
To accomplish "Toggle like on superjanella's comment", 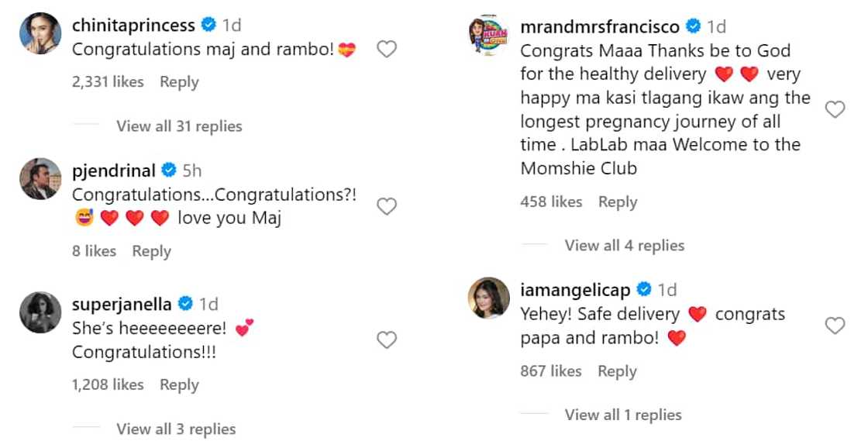I will coord(386,339).
